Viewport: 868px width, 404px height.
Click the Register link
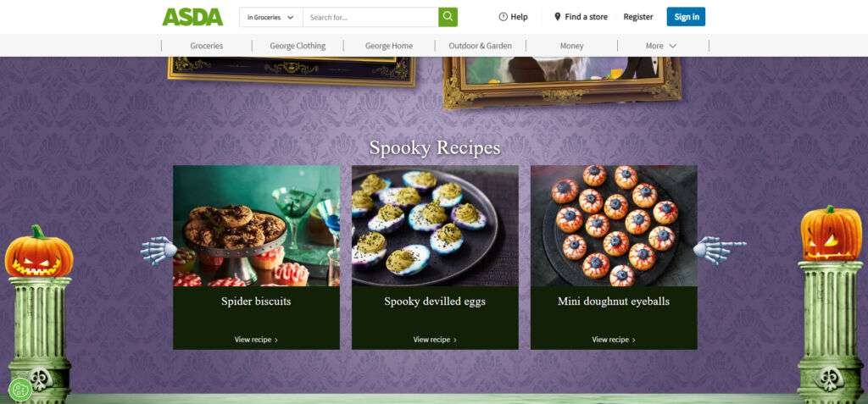pos(638,17)
